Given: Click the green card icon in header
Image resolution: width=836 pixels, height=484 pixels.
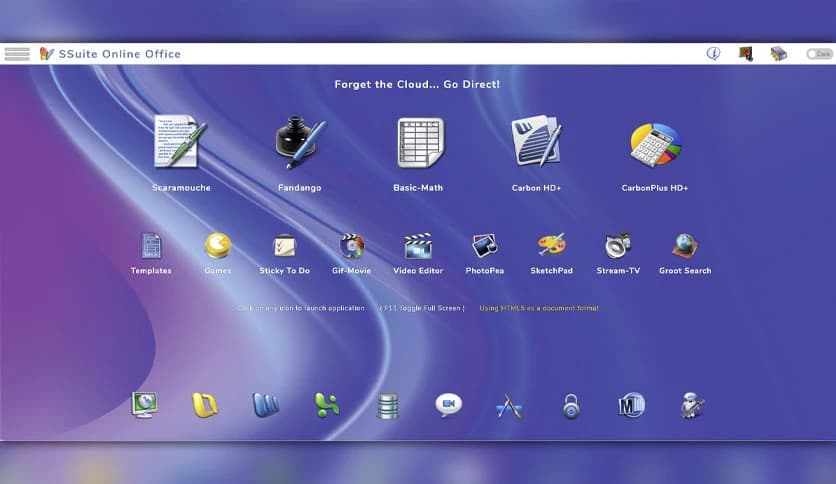Looking at the screenshot, I should [x=745, y=53].
